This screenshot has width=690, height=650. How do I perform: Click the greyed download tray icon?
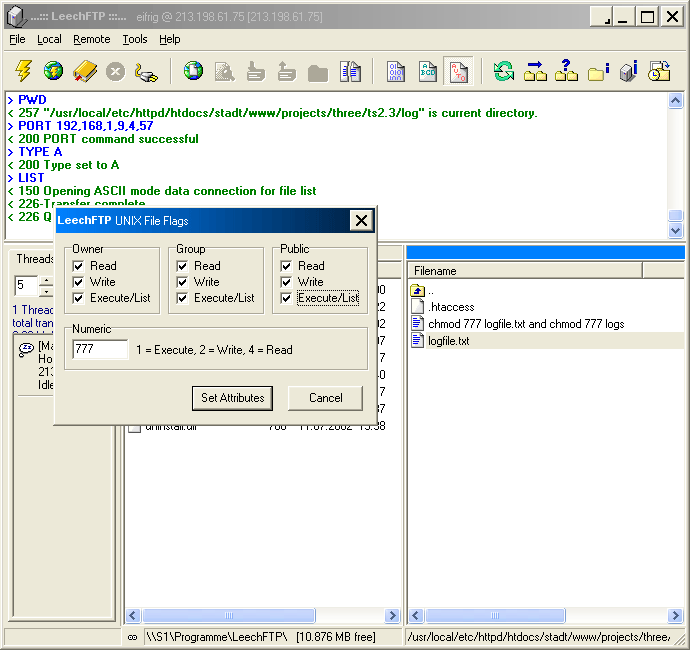256,71
